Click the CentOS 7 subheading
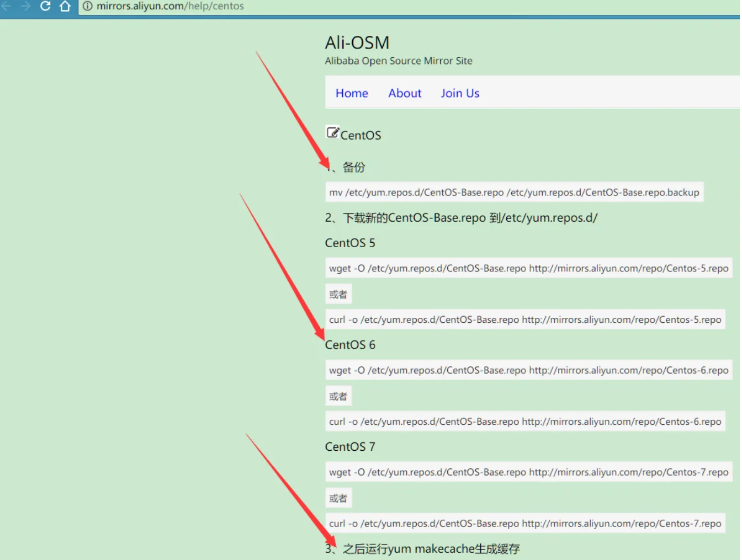The width and height of the screenshot is (742, 560). click(x=350, y=447)
